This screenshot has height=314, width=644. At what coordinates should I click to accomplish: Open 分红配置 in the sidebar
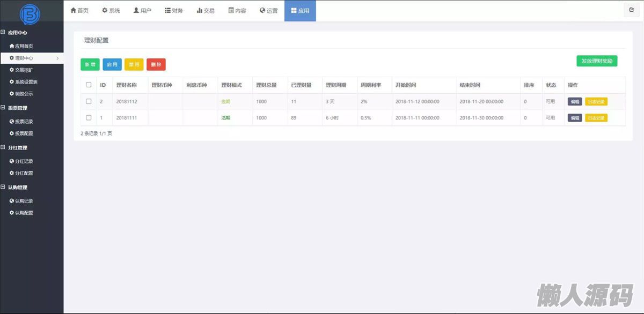tap(21, 173)
